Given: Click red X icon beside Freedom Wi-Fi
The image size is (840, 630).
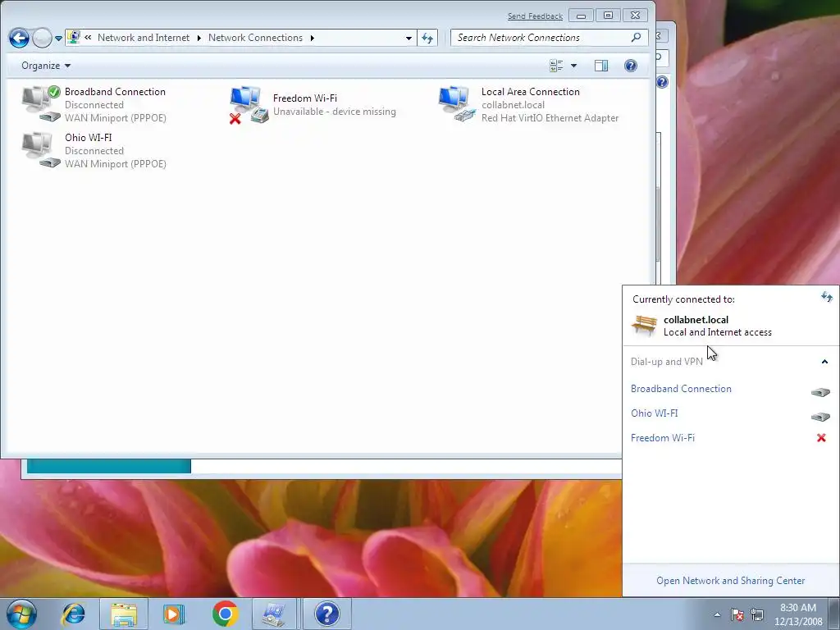Looking at the screenshot, I should pos(821,438).
